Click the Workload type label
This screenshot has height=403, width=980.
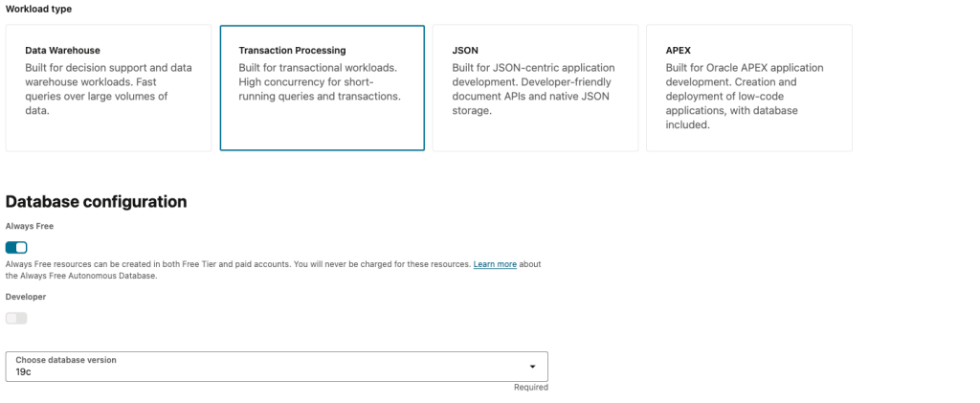point(38,9)
